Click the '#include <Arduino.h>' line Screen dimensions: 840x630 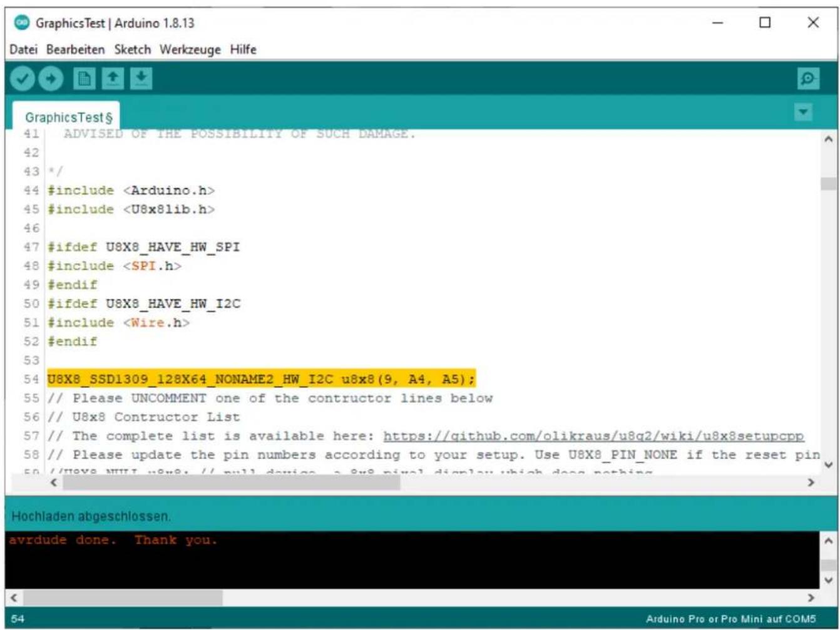click(x=131, y=190)
